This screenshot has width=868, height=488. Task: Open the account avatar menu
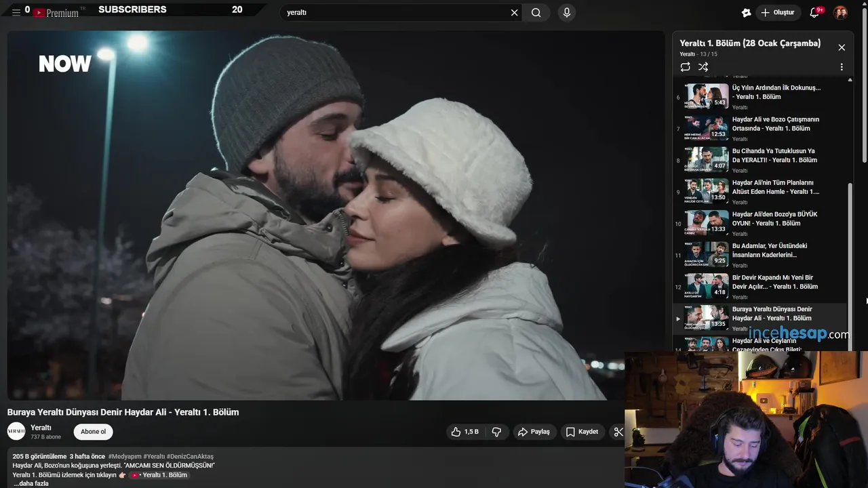pos(840,12)
